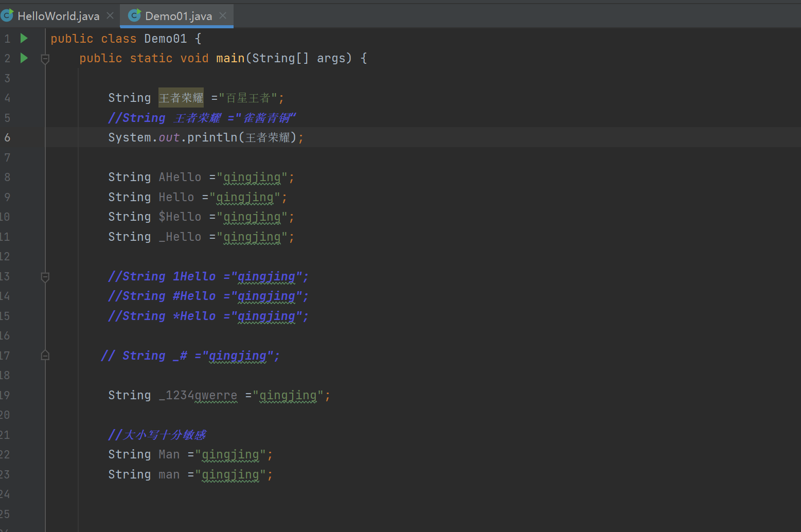Click commented *Hello declaration
801x532 pixels.
coord(208,316)
